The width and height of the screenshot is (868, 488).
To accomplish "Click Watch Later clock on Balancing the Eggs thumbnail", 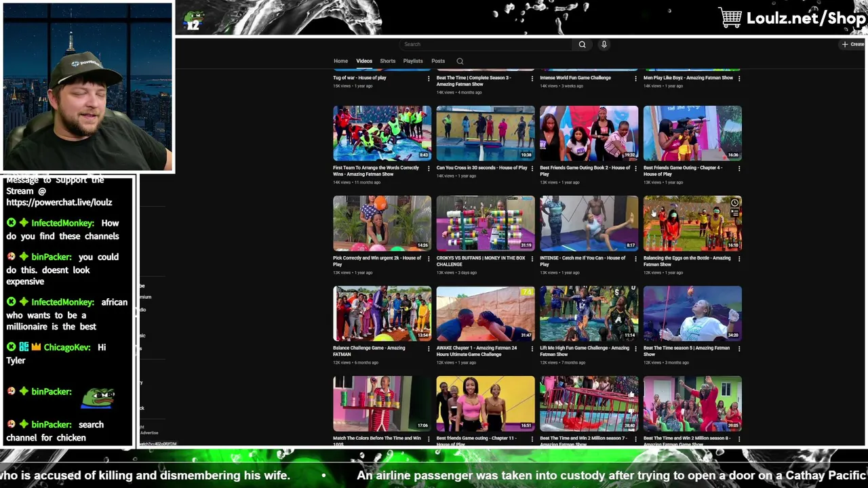I will (734, 203).
